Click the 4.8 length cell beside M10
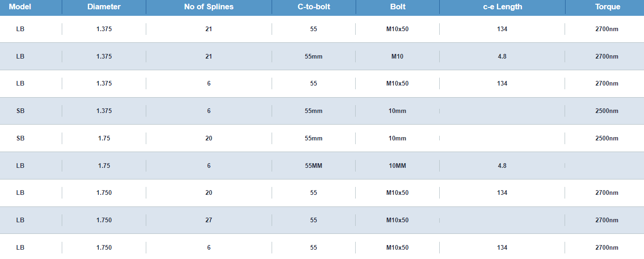 (x=502, y=56)
